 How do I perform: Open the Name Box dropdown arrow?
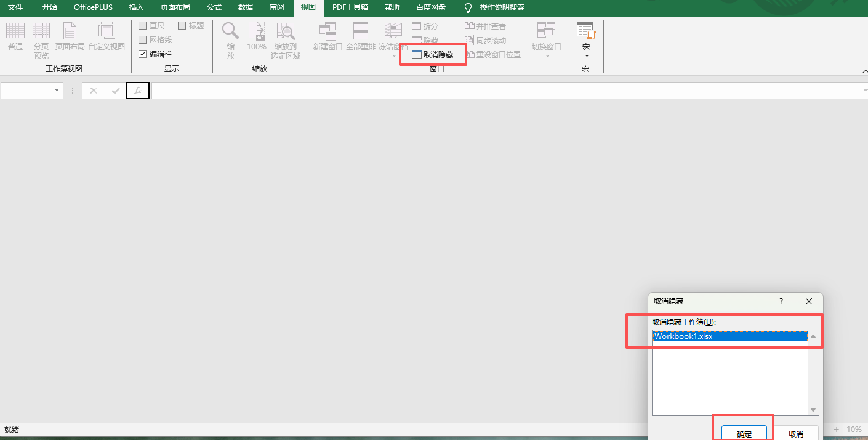tap(57, 91)
